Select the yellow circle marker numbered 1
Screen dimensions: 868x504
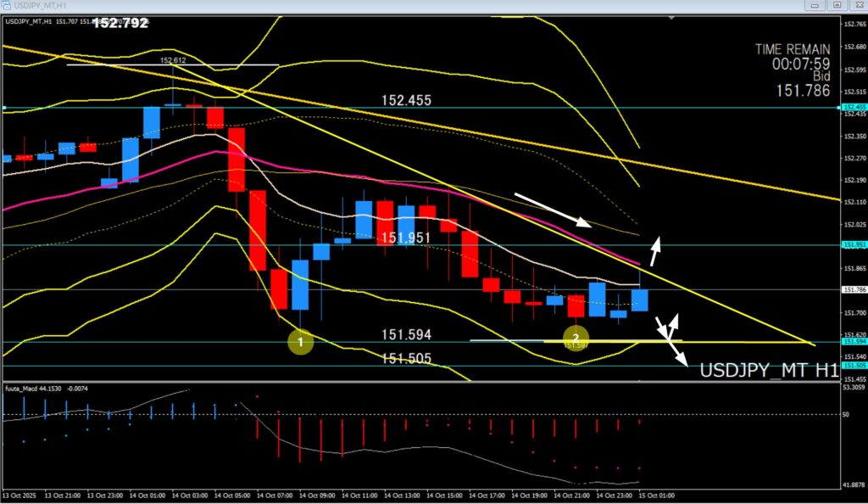pyautogui.click(x=301, y=342)
